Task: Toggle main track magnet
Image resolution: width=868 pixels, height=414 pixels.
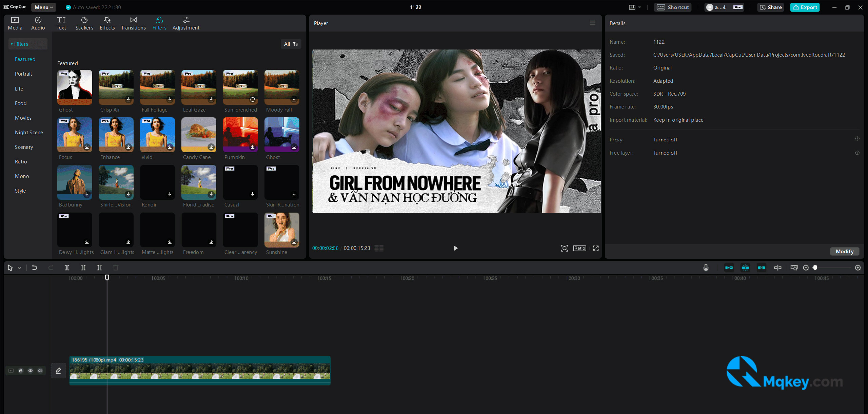Action: (x=729, y=268)
